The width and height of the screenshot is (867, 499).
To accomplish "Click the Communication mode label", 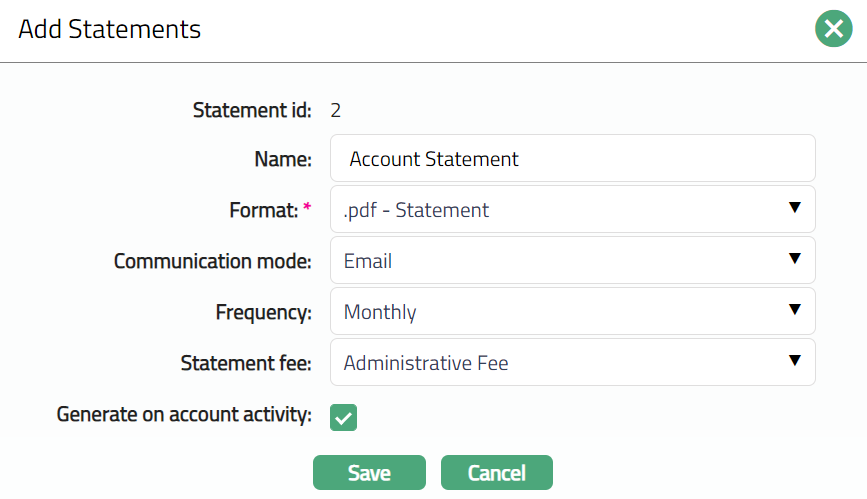I will click(x=212, y=261).
